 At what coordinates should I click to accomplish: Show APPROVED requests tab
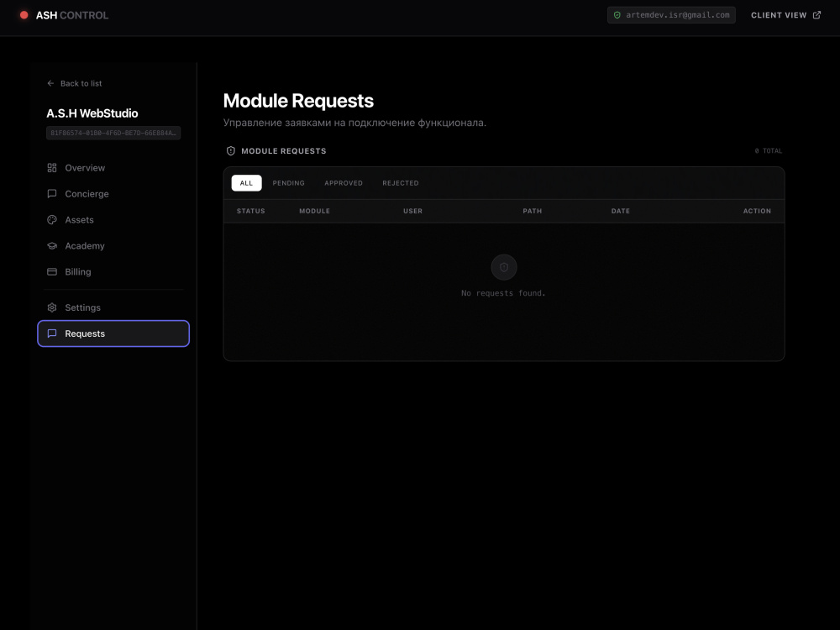click(x=344, y=183)
